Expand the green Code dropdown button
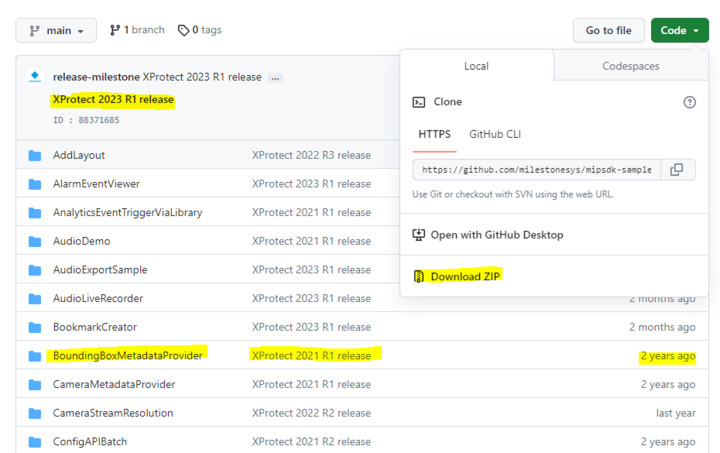Screen dimensions: 720x453 pyautogui.click(x=680, y=31)
